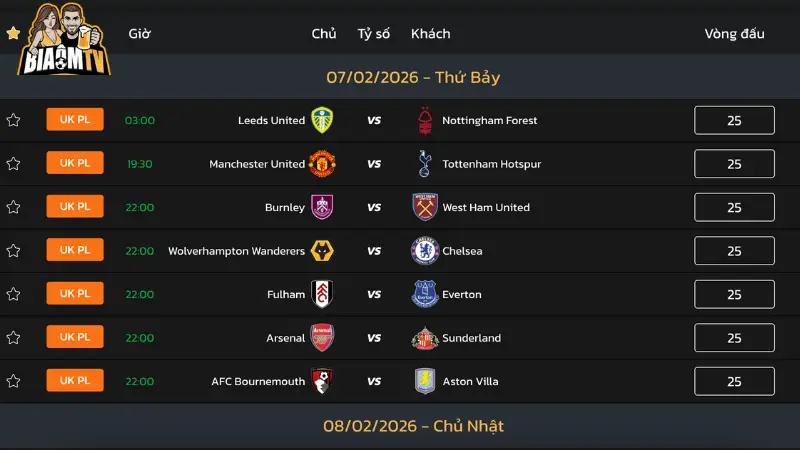800x450 pixels.
Task: Click the Wolverhampton Wanderers wolf crest
Action: coord(322,251)
